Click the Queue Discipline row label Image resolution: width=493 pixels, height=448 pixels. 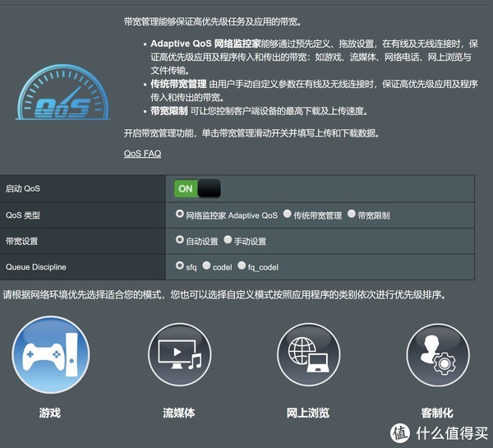pyautogui.click(x=36, y=267)
